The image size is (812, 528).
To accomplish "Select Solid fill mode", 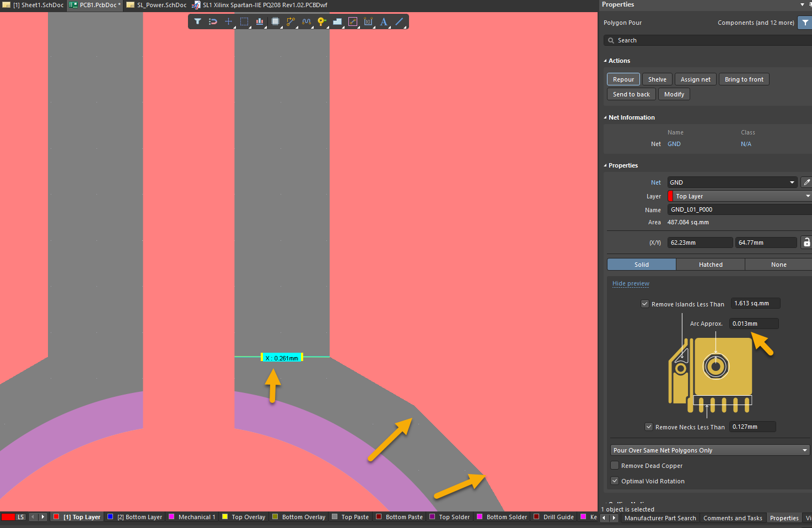I will coord(642,265).
